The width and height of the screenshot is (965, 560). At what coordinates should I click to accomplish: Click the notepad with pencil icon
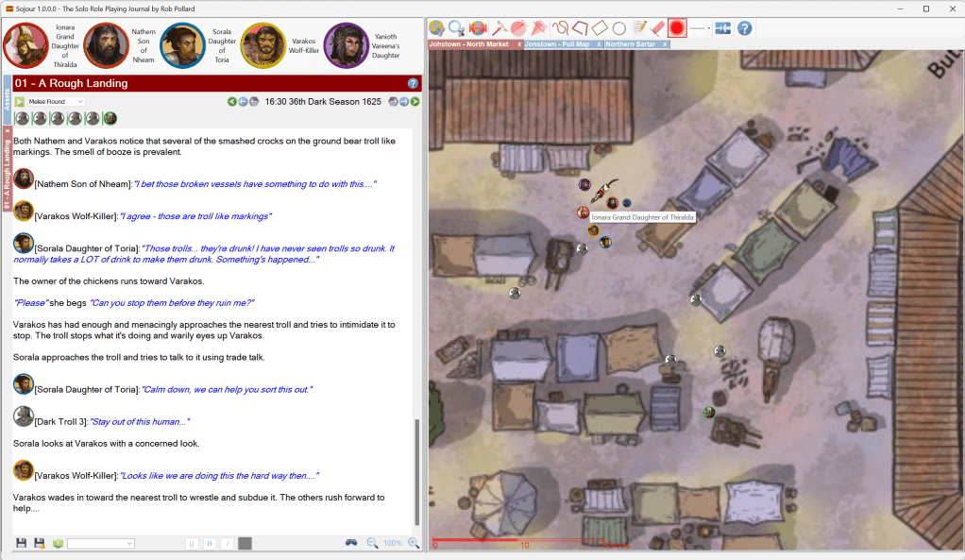click(639, 28)
